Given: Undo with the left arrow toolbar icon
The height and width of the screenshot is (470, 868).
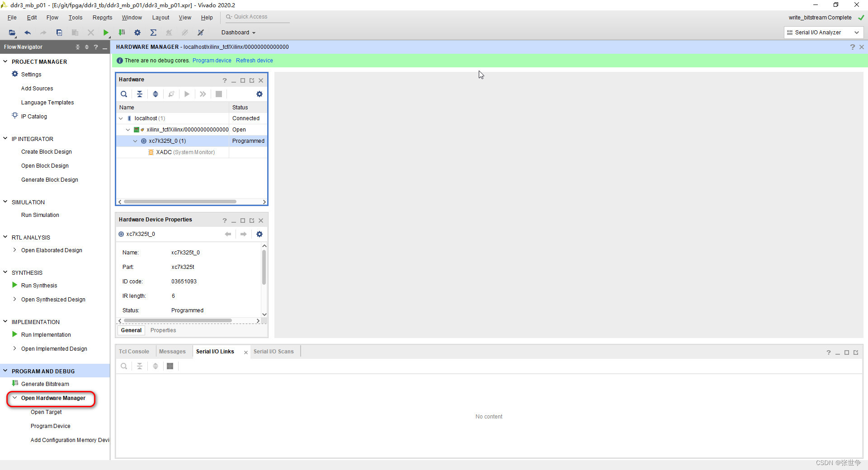Looking at the screenshot, I should (28, 33).
